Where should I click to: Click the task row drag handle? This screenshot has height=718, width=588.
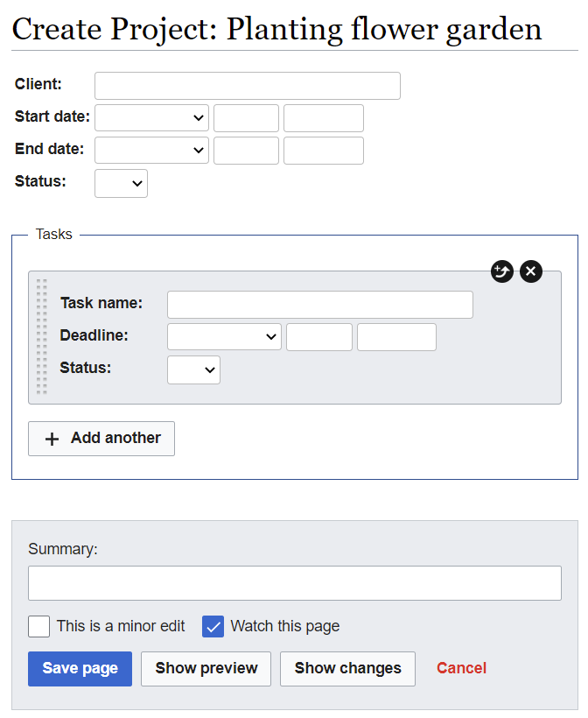41,337
